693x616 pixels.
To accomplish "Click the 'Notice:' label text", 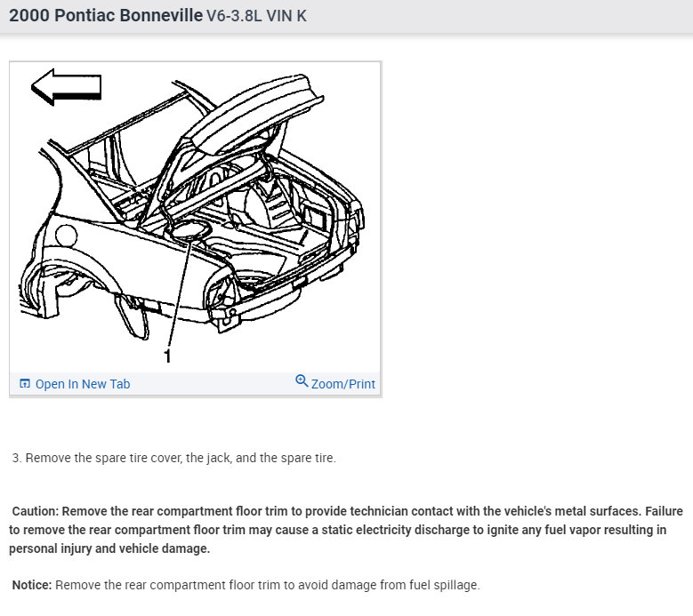I will click(x=32, y=585).
